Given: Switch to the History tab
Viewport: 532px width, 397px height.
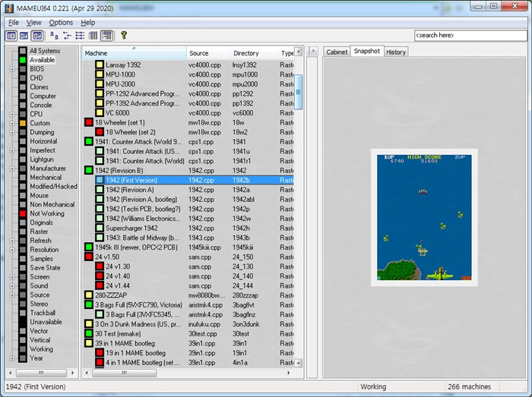Looking at the screenshot, I should pyautogui.click(x=396, y=52).
